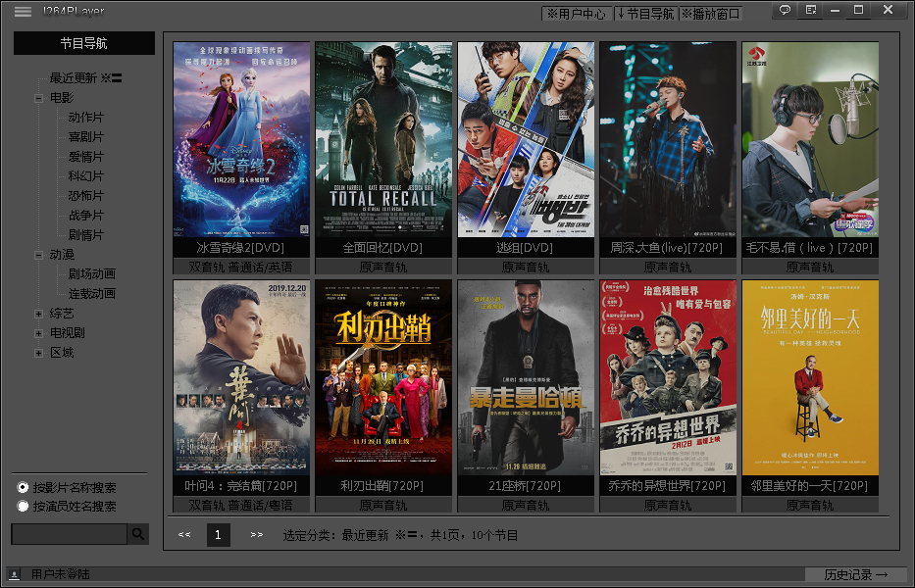Image resolution: width=915 pixels, height=588 pixels.
Task: Open the hamburger menu icon
Action: coord(23,11)
